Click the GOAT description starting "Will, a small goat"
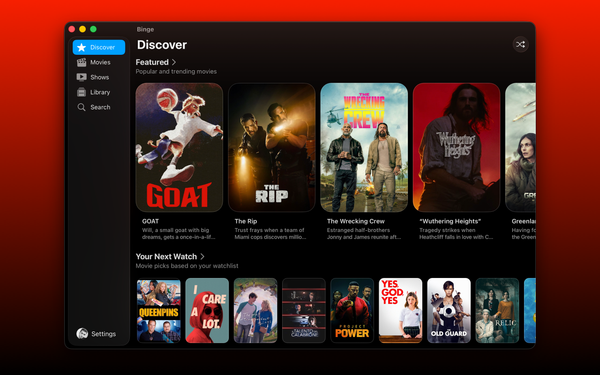Screen dimensions: 600x375 [x=178, y=233]
